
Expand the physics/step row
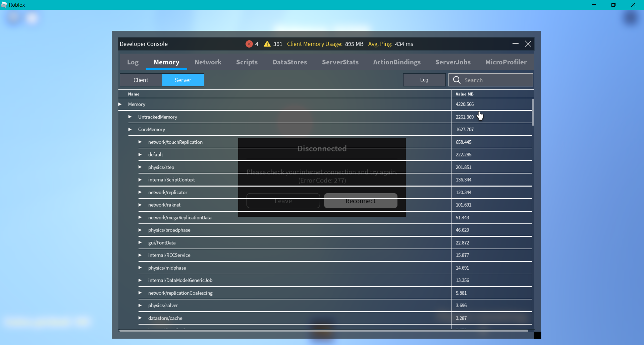140,167
